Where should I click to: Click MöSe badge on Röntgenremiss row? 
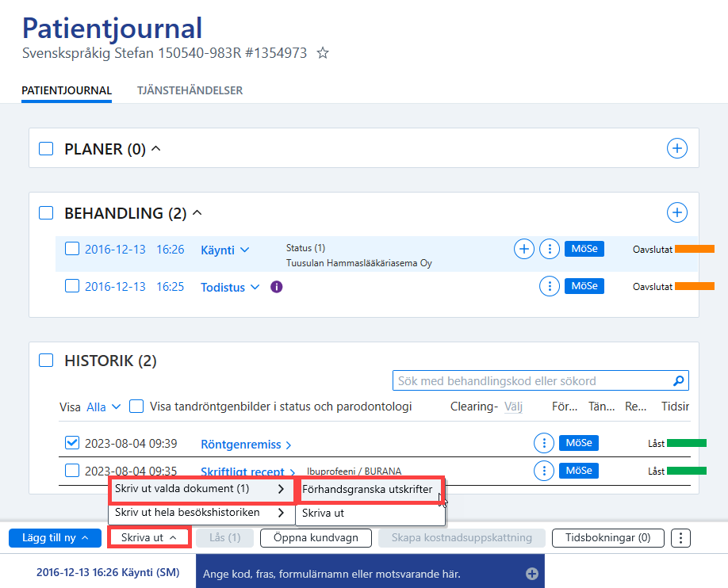pos(578,443)
